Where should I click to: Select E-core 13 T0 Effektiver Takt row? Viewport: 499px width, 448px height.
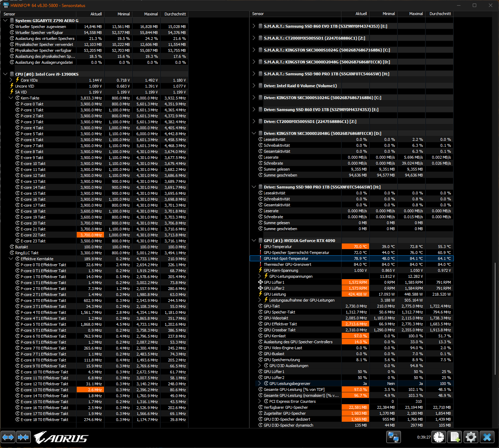(x=94, y=390)
